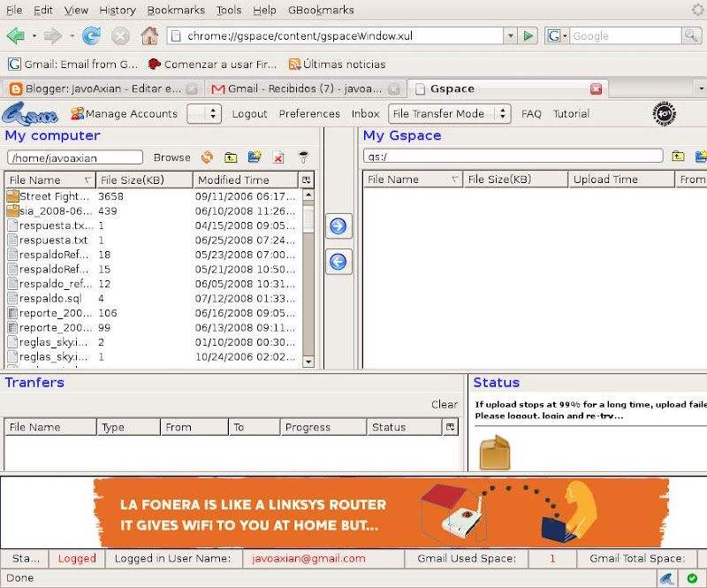707x588 pixels.
Task: Open the Back button history dropdown
Action: pos(34,35)
